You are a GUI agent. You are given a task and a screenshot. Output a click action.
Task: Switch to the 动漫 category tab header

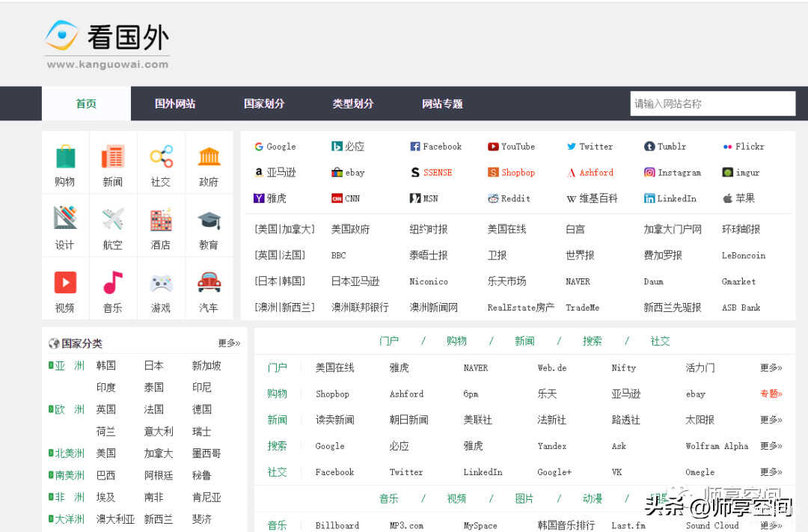592,498
